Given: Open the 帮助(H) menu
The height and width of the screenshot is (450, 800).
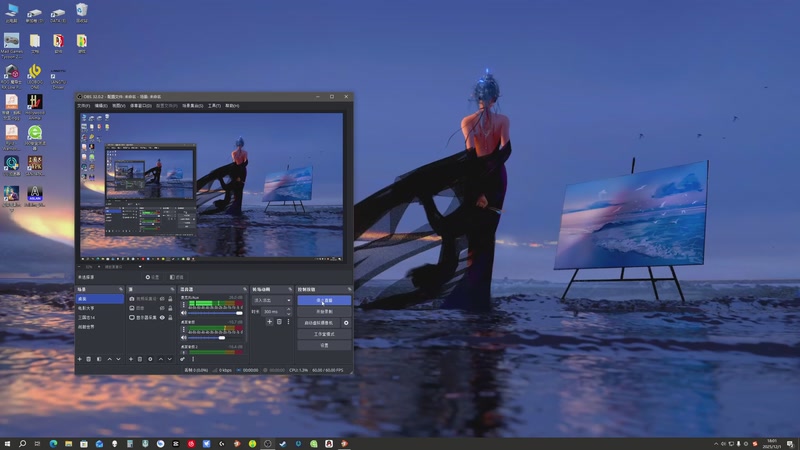Looking at the screenshot, I should tap(232, 106).
